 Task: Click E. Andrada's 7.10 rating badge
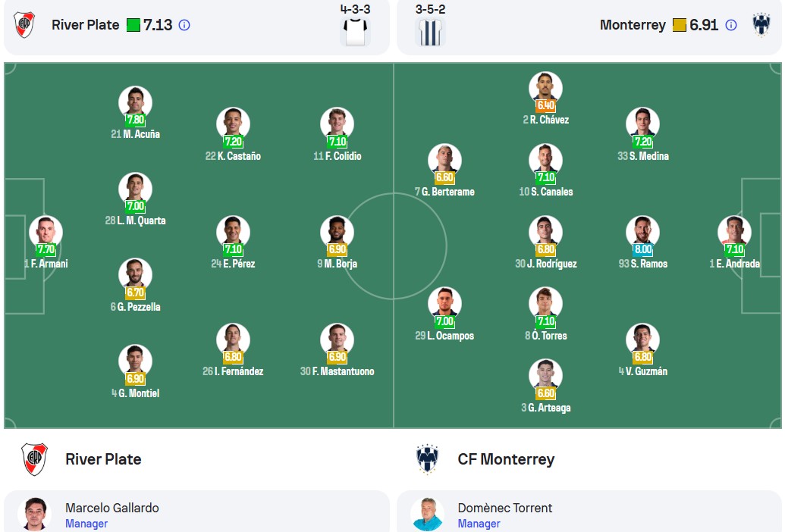pyautogui.click(x=734, y=249)
